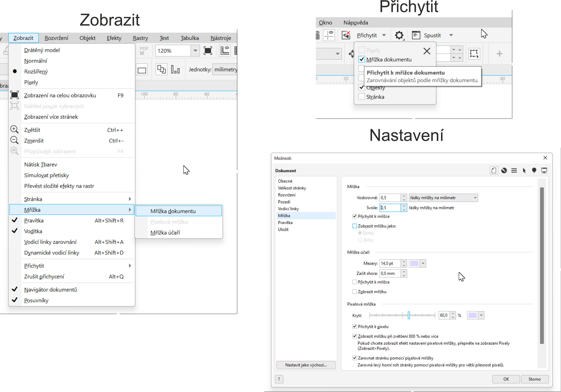Click the full-screen preview icon beside zoom box
Screen dimensions: 561x392
[x=208, y=51]
